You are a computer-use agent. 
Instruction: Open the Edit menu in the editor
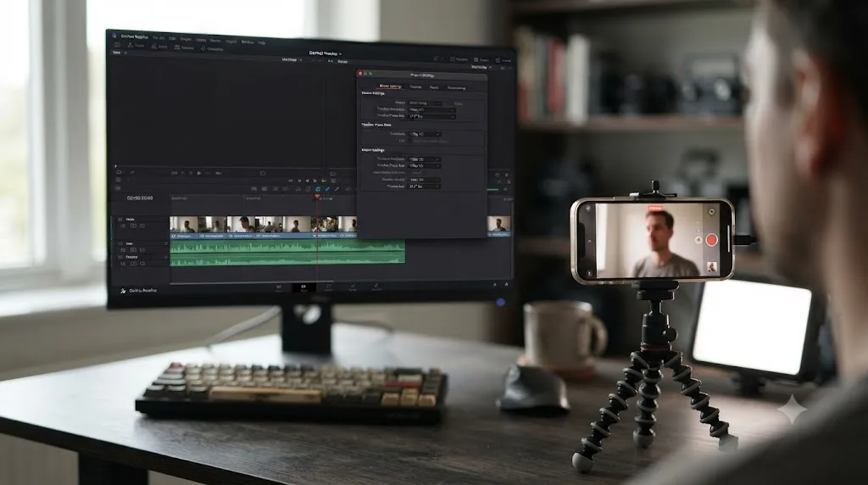pyautogui.click(x=172, y=39)
